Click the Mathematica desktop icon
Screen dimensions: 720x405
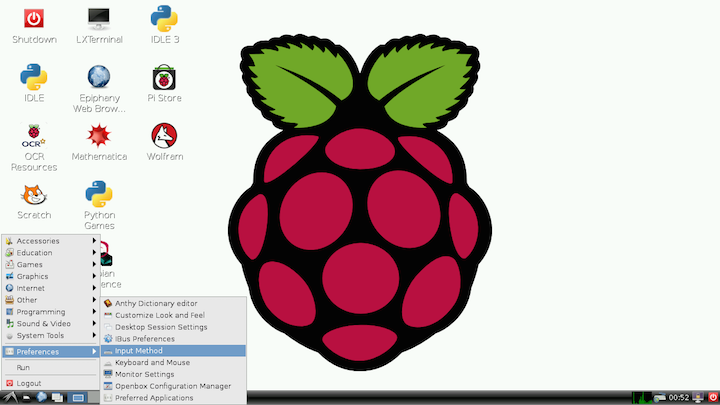99,142
